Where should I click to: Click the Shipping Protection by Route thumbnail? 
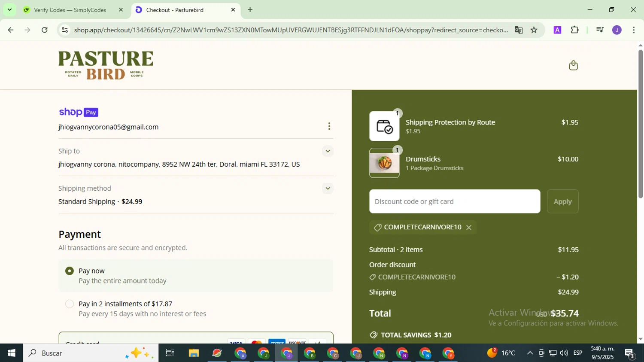pos(384,126)
